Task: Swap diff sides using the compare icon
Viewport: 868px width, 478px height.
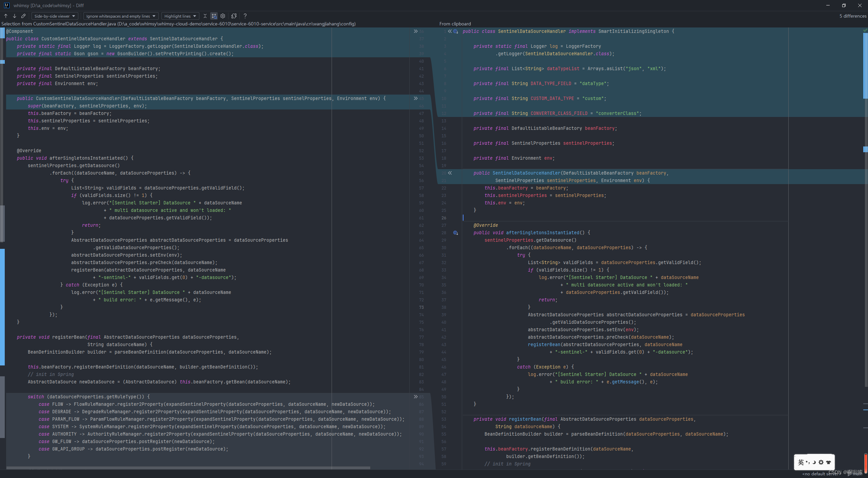Action: click(234, 16)
